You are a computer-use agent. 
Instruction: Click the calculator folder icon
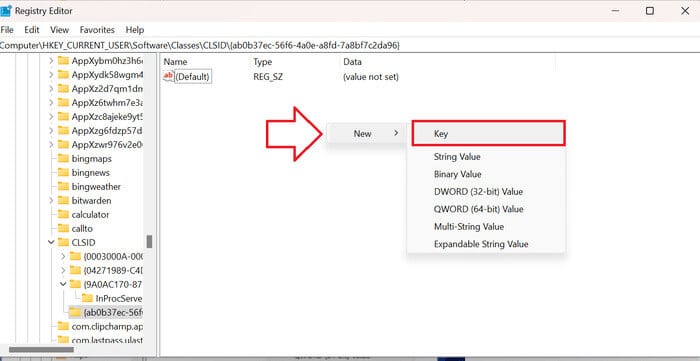coord(63,214)
